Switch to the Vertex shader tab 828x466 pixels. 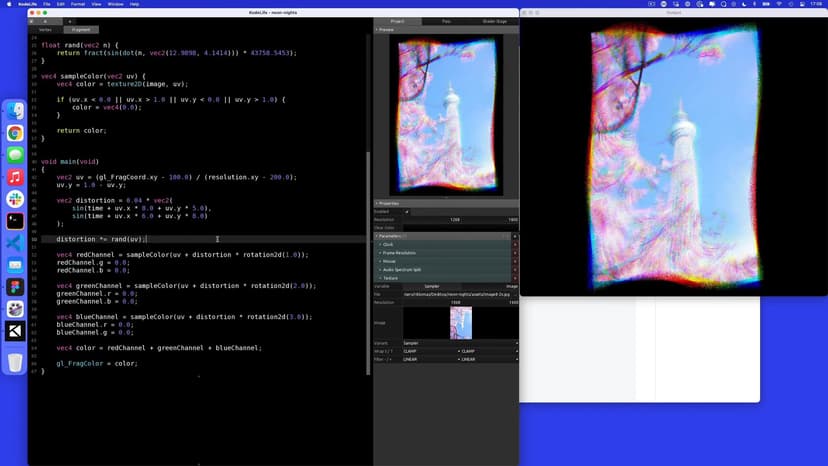pyautogui.click(x=45, y=30)
